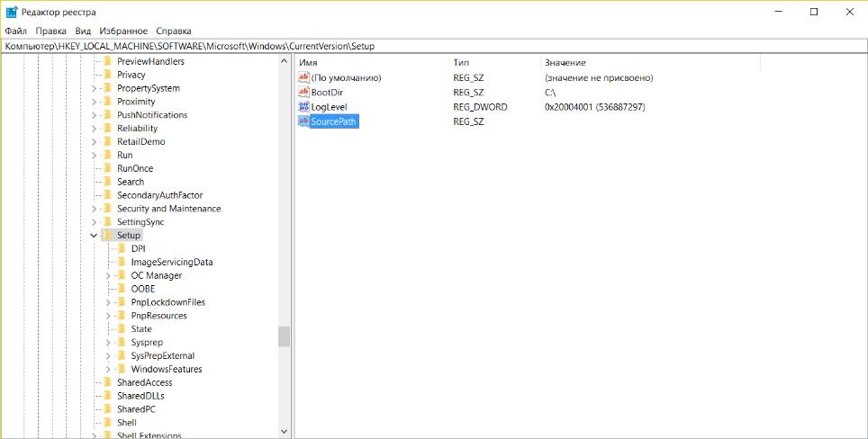Select the Shell key in the tree
This screenshot has width=868, height=439.
point(127,423)
